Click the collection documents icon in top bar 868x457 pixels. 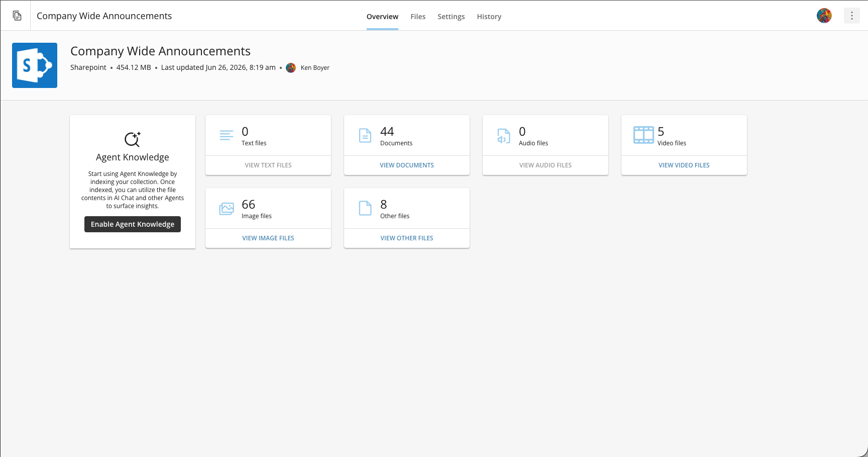click(17, 16)
